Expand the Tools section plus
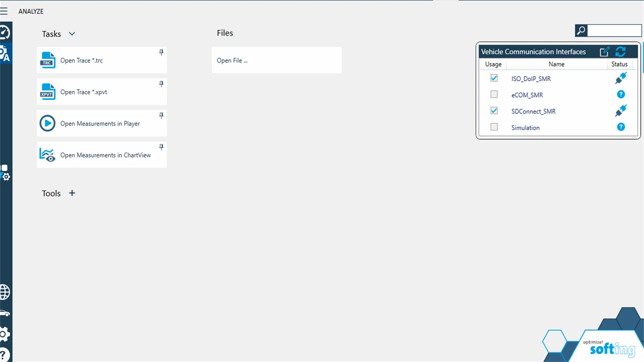Image resolution: width=644 pixels, height=362 pixels. [x=72, y=193]
